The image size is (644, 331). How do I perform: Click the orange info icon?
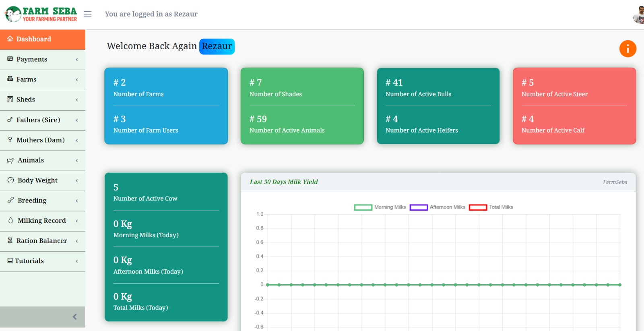coord(627,49)
